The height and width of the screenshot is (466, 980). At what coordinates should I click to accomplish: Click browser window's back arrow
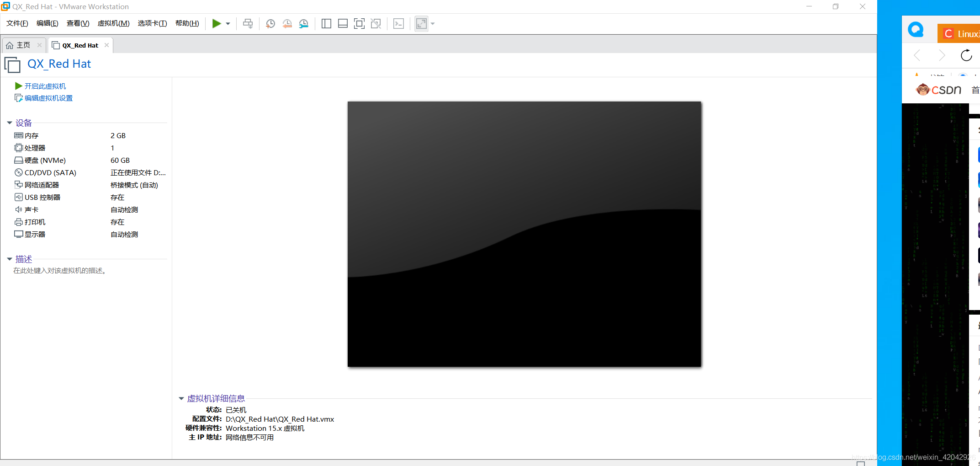pos(916,55)
